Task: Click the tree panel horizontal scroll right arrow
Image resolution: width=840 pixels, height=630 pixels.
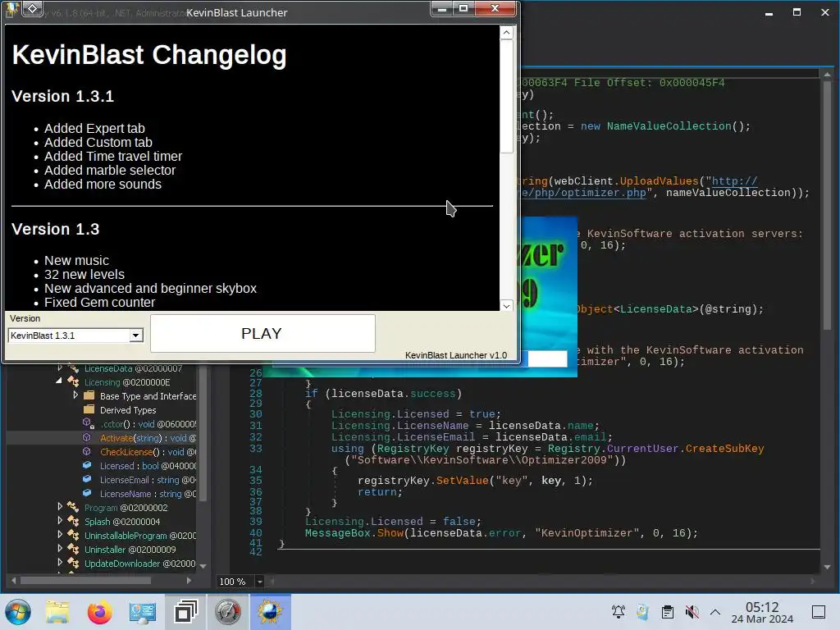Action: 189,580
